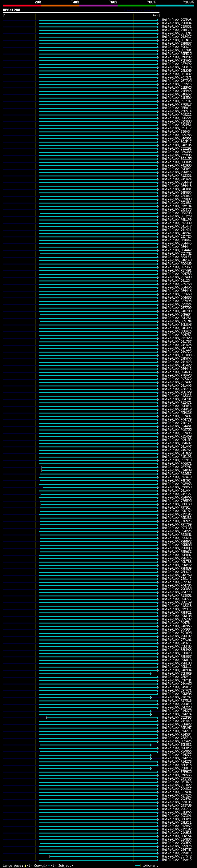Viewport: 197px width, 868px height.
Task: Click the white query sequence bar
Action: click(x=81, y=13)
